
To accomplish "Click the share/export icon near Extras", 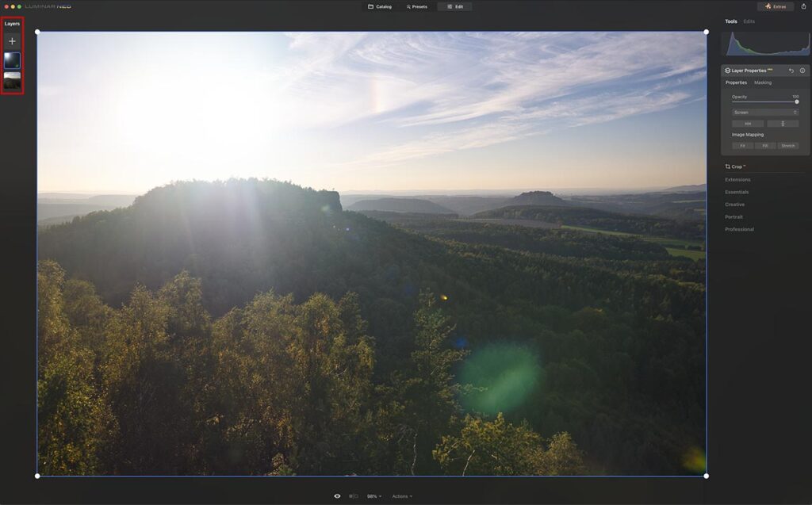I will 803,6.
